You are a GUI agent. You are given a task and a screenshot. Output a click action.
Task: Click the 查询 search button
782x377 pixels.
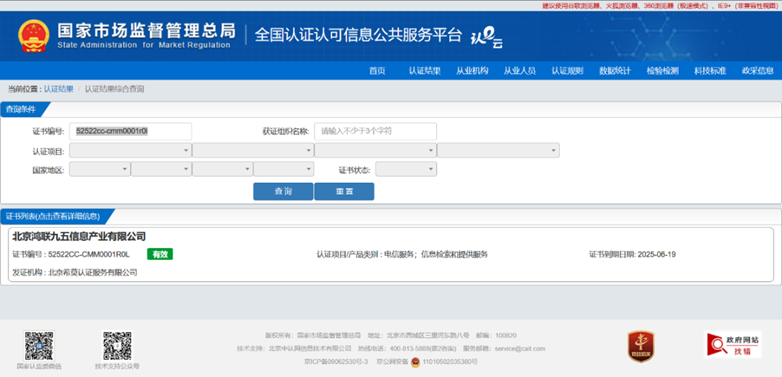pos(283,191)
